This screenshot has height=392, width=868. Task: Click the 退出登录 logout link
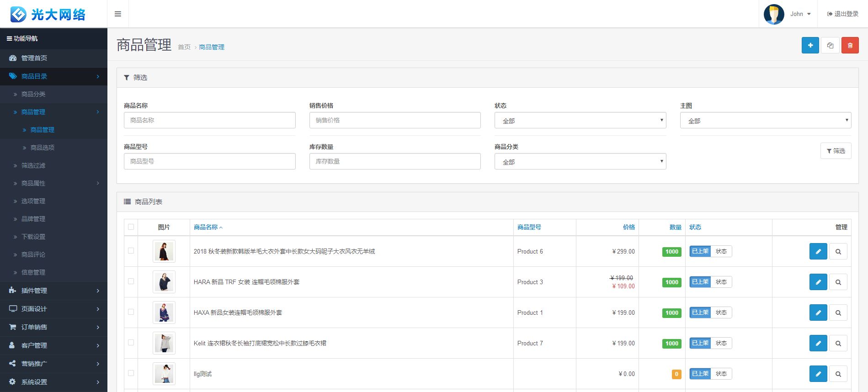842,14
